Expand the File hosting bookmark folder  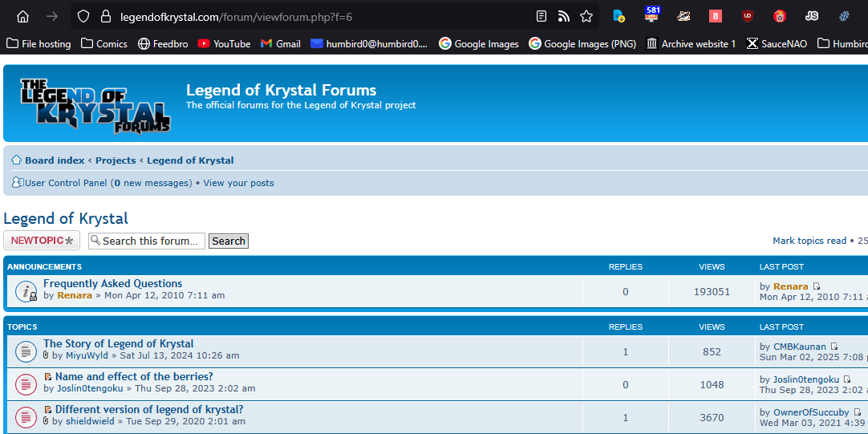click(x=39, y=44)
